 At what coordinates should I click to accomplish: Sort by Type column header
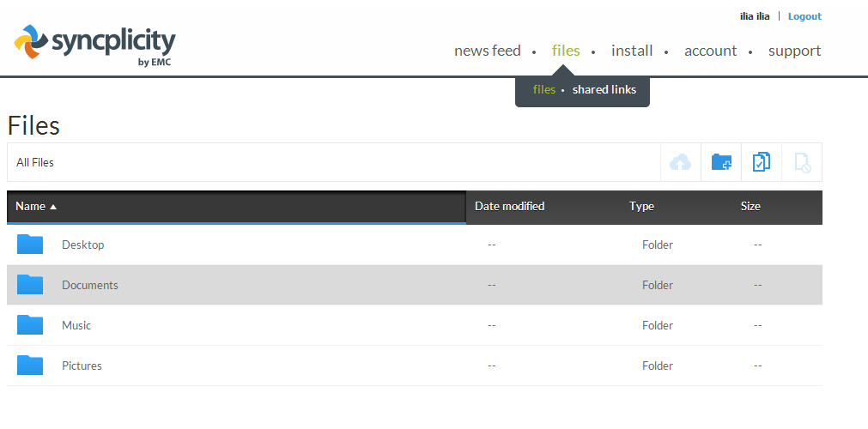(x=641, y=206)
